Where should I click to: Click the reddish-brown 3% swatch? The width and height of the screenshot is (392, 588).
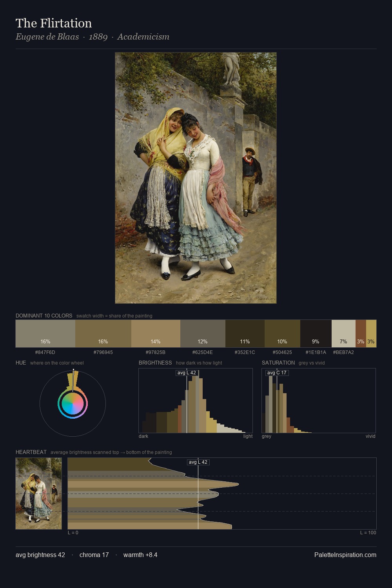point(361,334)
